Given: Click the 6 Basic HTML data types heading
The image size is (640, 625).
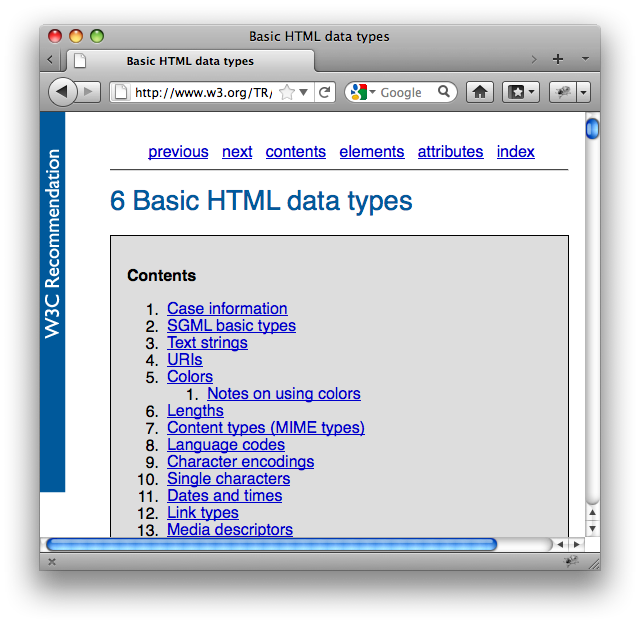Looking at the screenshot, I should (x=261, y=201).
